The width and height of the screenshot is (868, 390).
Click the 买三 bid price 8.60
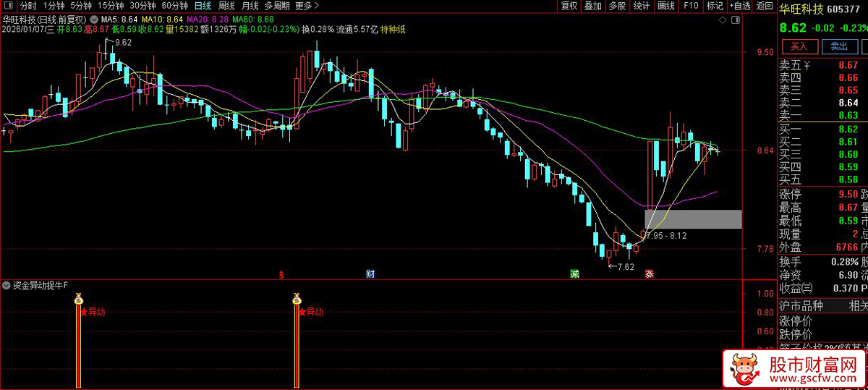pos(848,154)
